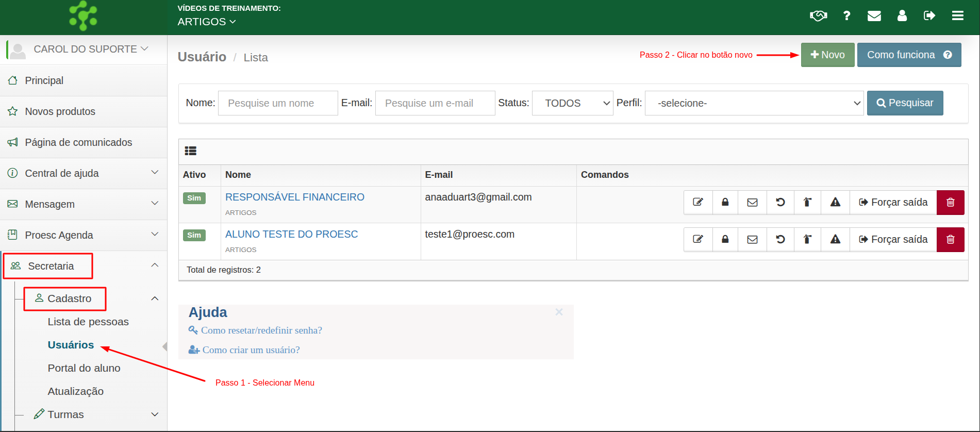
Task: Click the handshake icon in top bar
Action: tap(818, 16)
